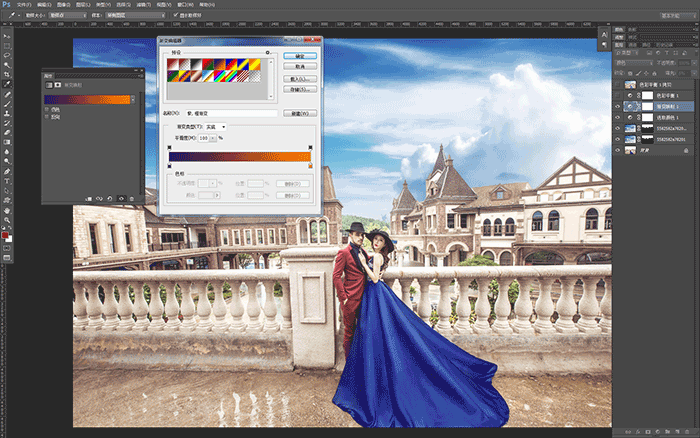Select the Zoom magnifier tool
The image size is (700, 438).
point(7,220)
